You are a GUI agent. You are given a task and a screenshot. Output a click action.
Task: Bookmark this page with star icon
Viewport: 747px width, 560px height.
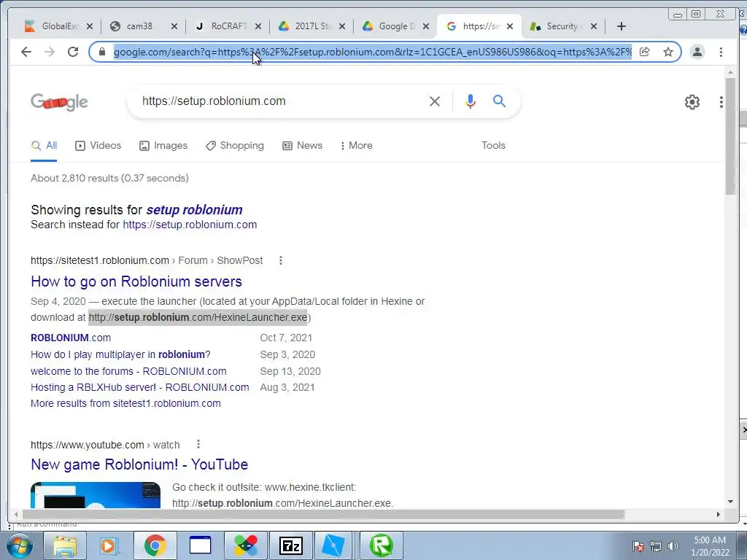[668, 52]
